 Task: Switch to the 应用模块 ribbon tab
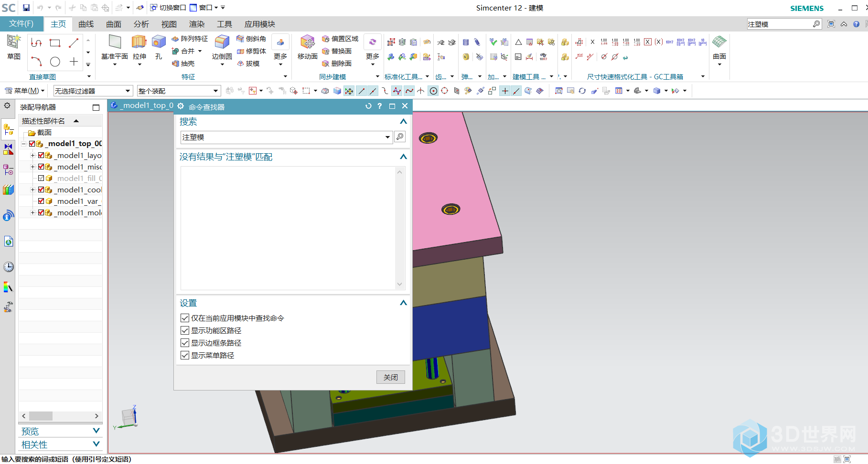pos(260,24)
